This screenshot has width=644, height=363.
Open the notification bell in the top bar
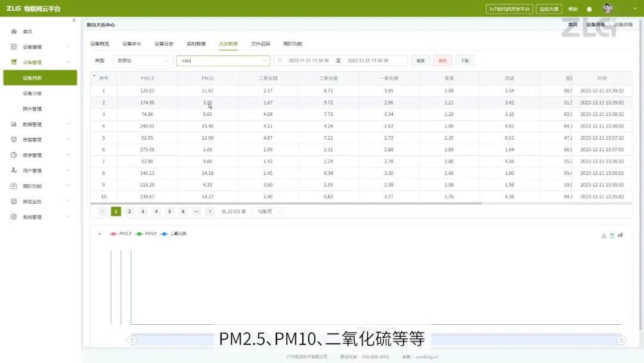589,8
